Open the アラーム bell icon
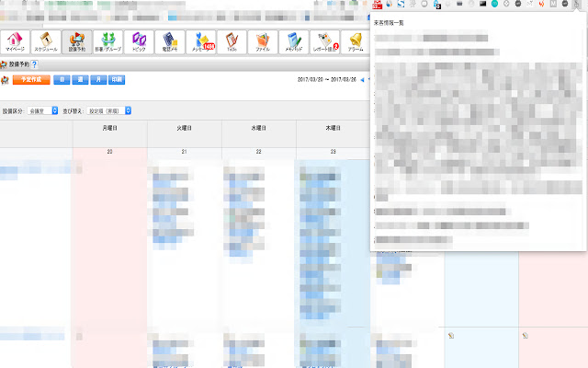This screenshot has width=588, height=368. click(356, 41)
